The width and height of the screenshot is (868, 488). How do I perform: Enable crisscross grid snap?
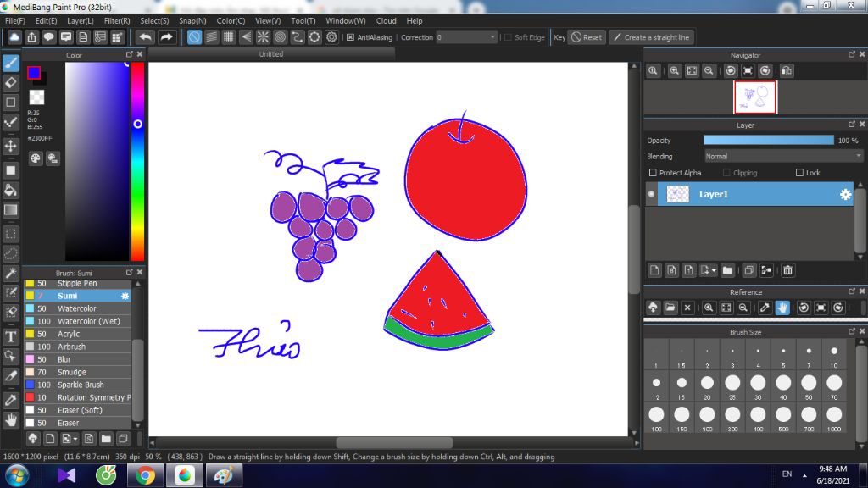coord(229,37)
